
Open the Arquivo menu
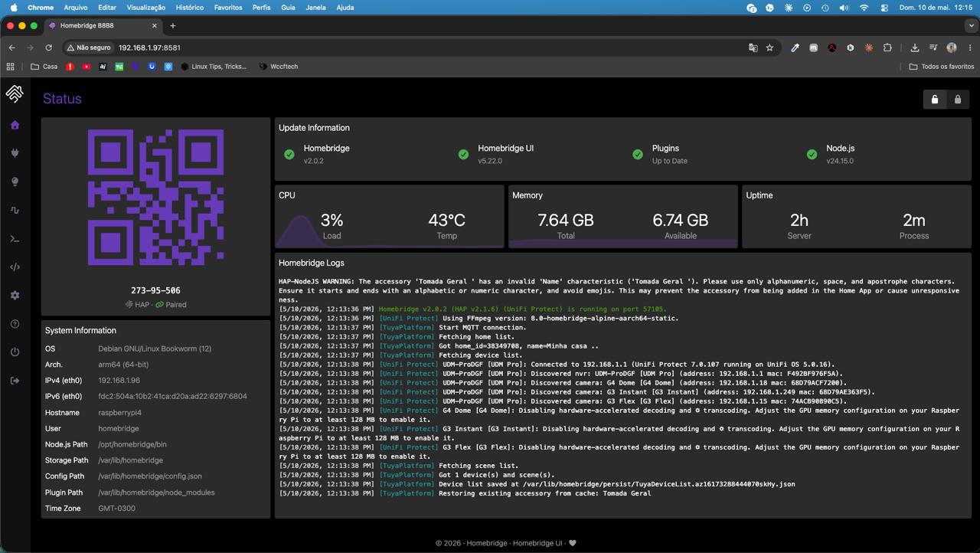click(75, 8)
